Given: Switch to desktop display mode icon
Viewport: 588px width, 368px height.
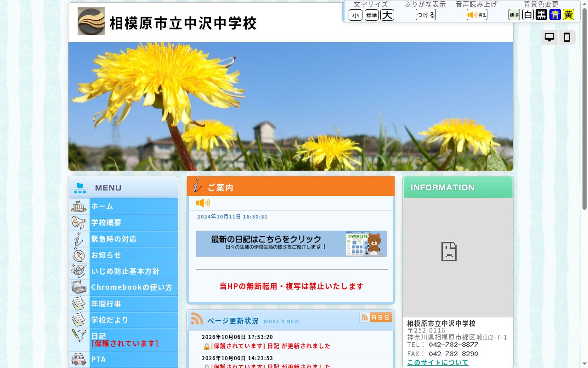Looking at the screenshot, I should 549,38.
